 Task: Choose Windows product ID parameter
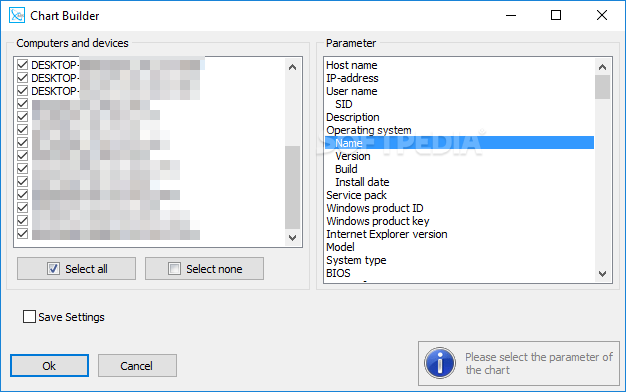pyautogui.click(x=459, y=208)
